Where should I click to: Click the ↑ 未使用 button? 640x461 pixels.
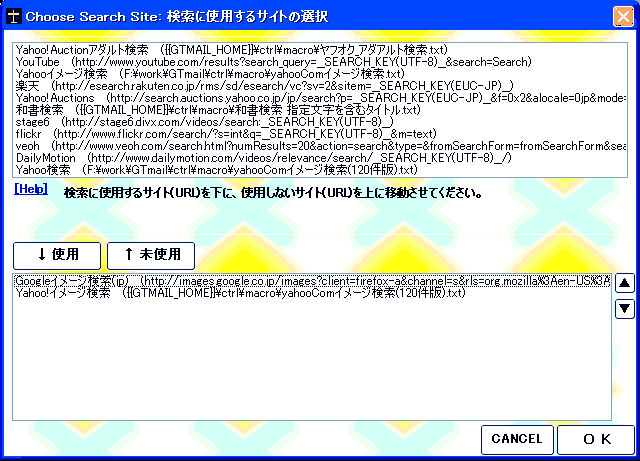[151, 256]
